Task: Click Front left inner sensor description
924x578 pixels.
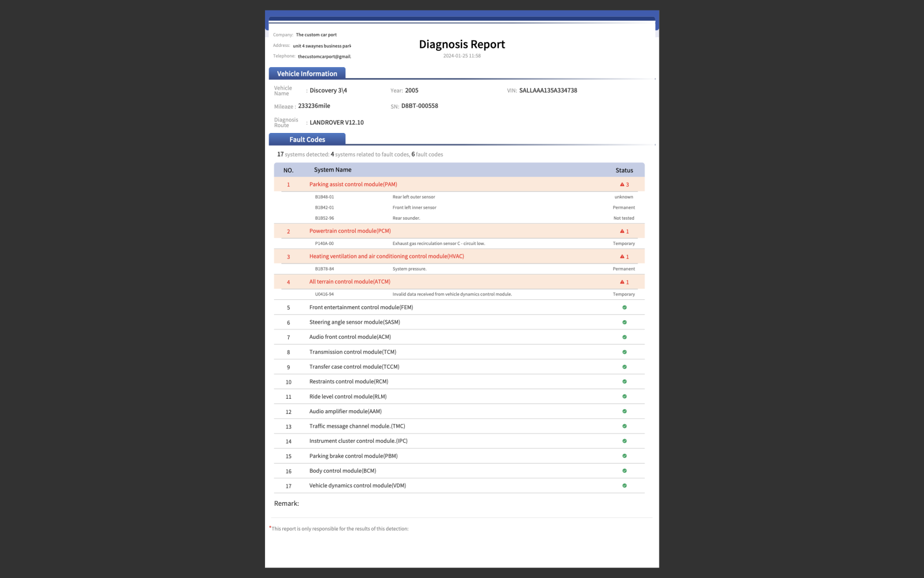Action: pos(415,208)
